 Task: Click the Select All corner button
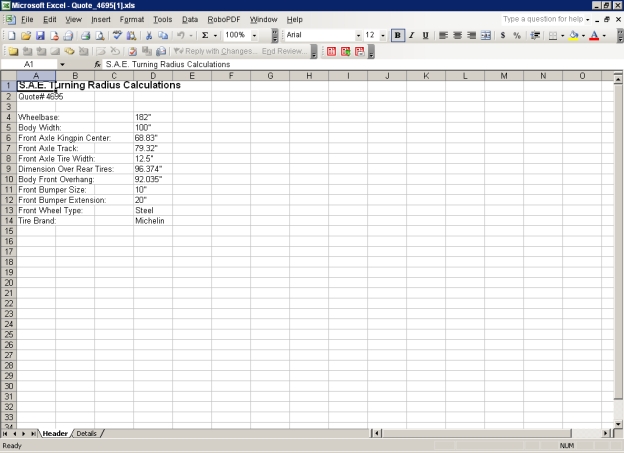tap(8, 76)
